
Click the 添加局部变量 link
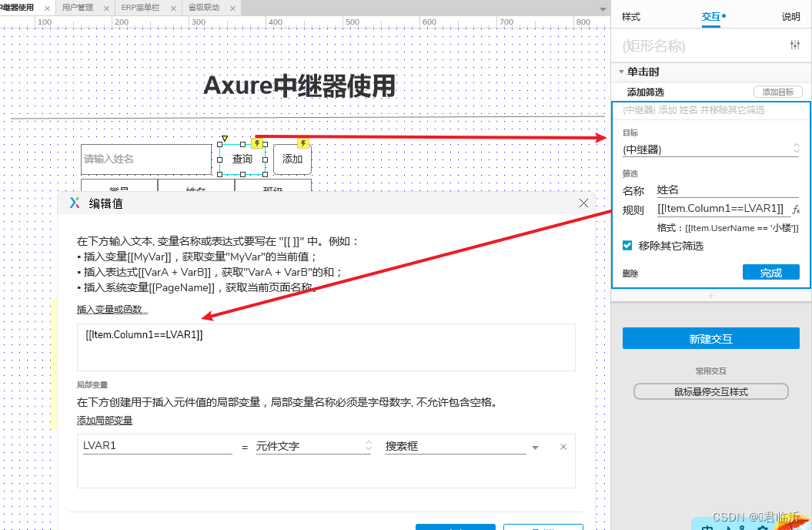point(105,421)
